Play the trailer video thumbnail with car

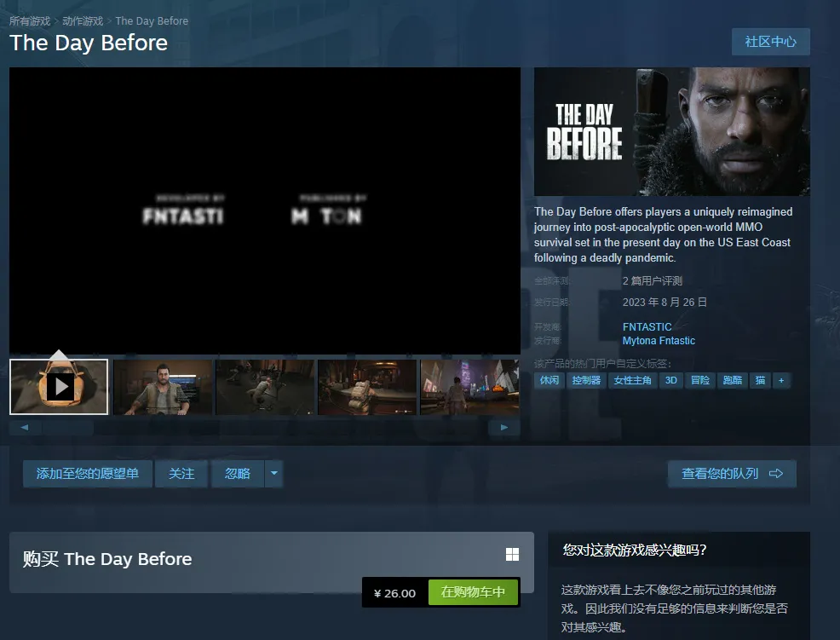[x=59, y=387]
